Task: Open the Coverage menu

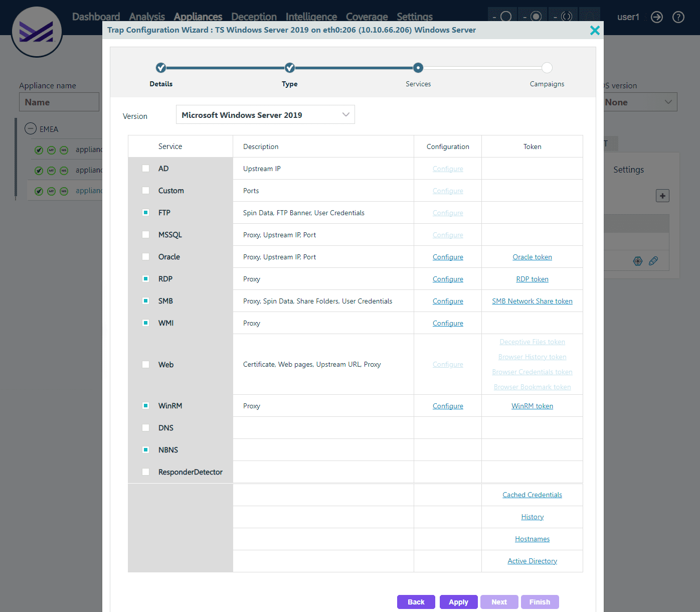Action: 367,17
